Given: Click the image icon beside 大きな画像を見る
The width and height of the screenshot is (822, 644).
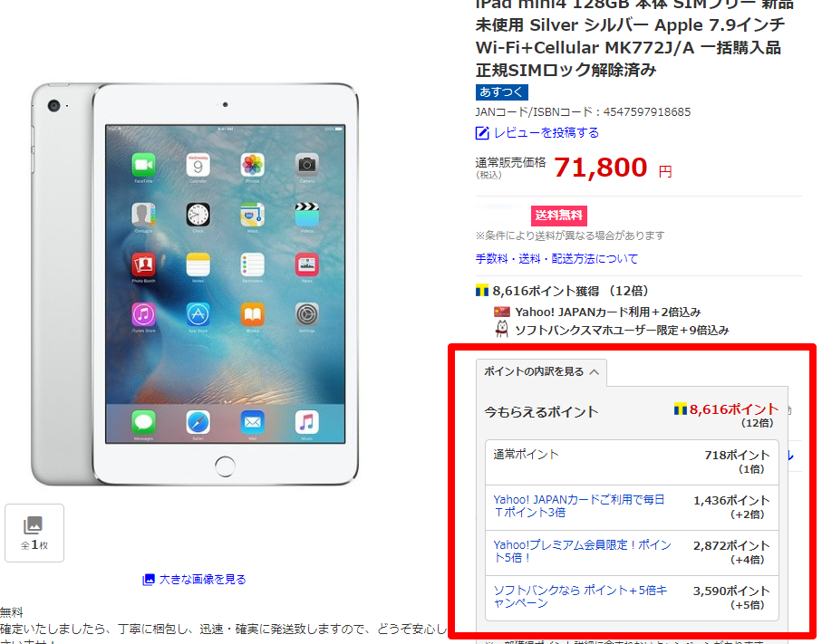Looking at the screenshot, I should click(149, 580).
